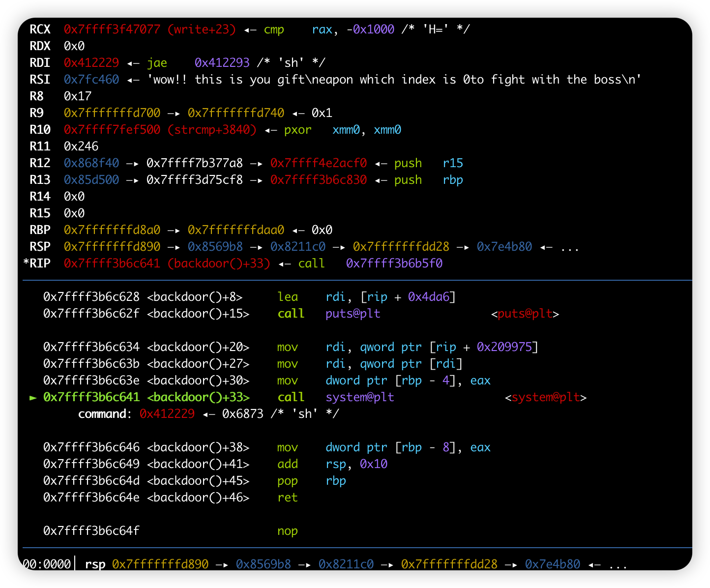Image resolution: width=710 pixels, height=588 pixels.
Task: Click the RDI register value 0x412229
Action: point(91,62)
